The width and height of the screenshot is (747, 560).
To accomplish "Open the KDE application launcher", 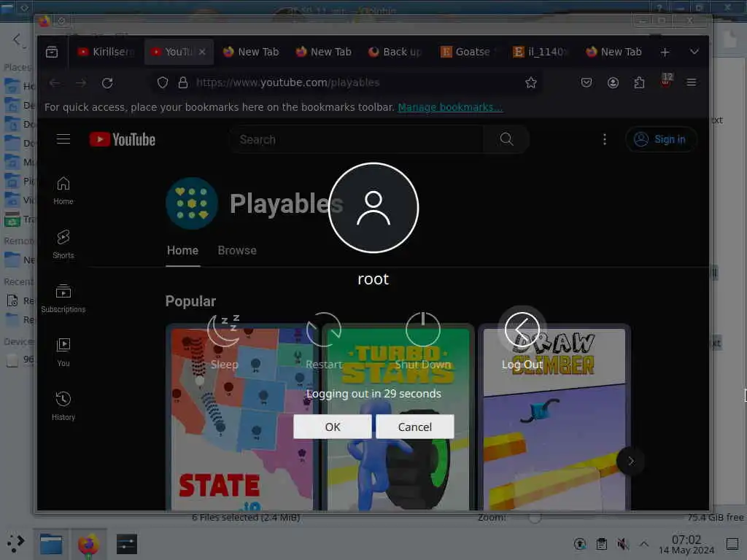I will [15, 543].
